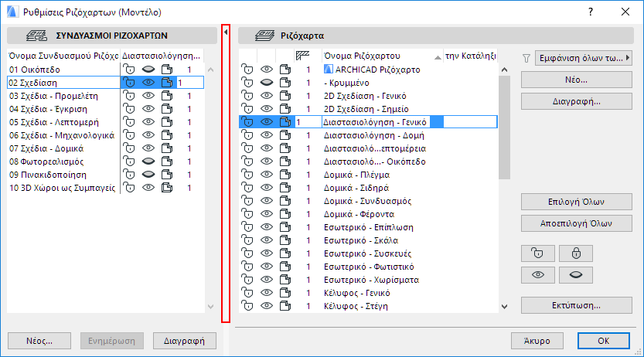The width and height of the screenshot is (644, 357).
Task: Click the Επιλογή Όλων button
Action: pyautogui.click(x=577, y=202)
